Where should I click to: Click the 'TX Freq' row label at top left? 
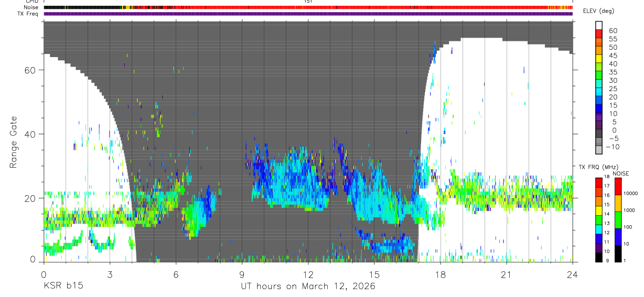point(28,14)
